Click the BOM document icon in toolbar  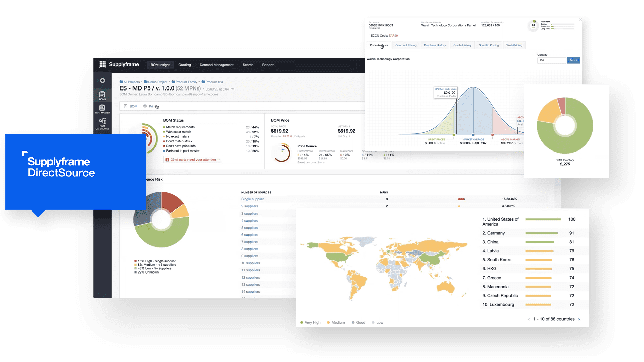click(x=126, y=106)
